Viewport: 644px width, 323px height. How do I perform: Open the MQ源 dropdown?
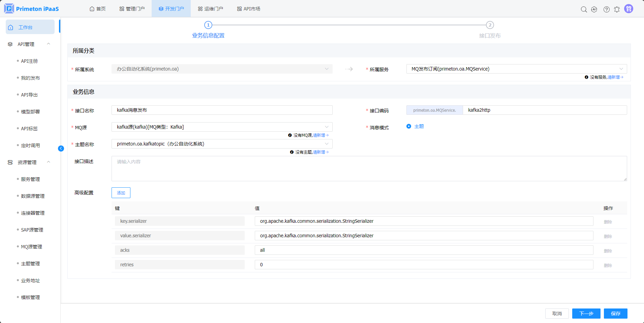point(222,127)
